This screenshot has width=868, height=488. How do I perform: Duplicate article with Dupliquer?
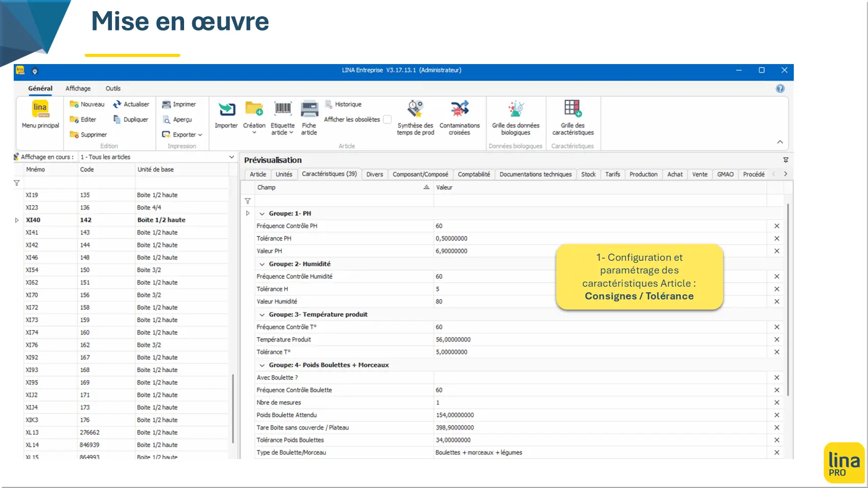[x=131, y=119]
